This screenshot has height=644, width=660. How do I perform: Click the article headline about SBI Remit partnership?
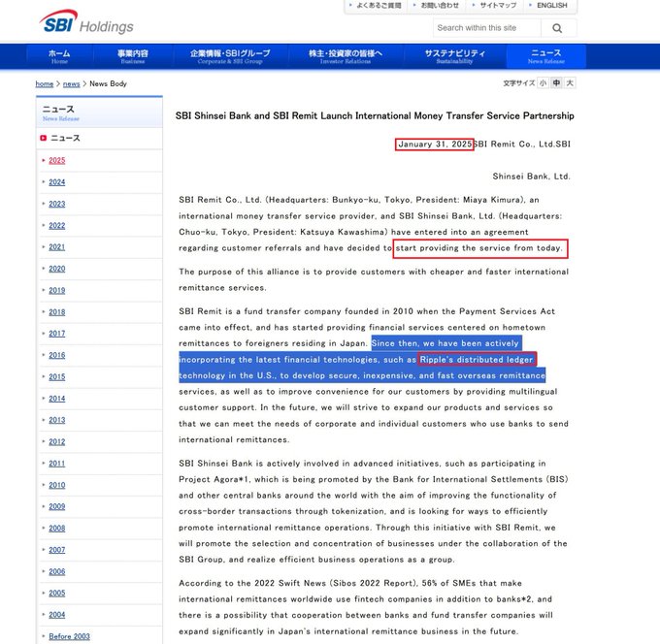(x=375, y=115)
